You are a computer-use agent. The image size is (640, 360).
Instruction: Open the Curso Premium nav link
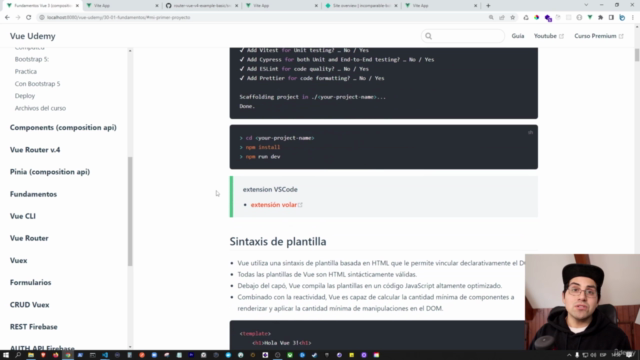click(x=598, y=36)
